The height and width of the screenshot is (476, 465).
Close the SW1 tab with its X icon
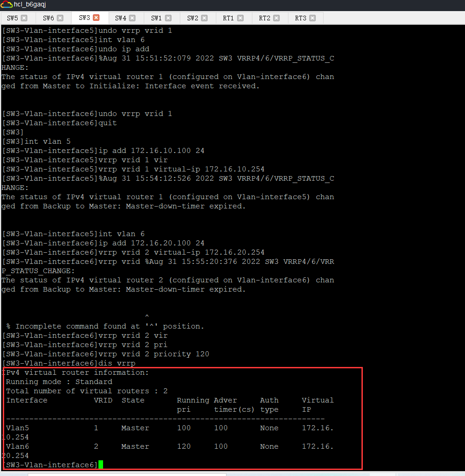pyautogui.click(x=168, y=18)
